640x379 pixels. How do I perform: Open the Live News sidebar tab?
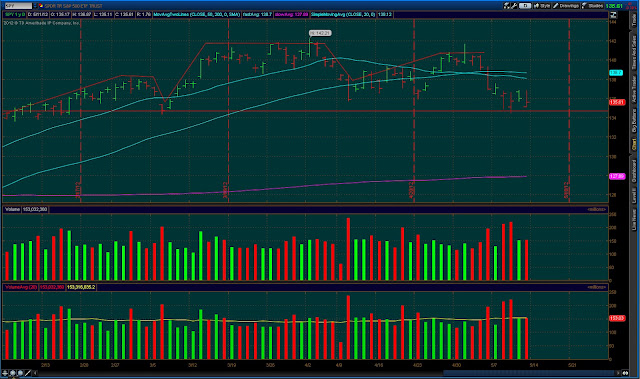click(634, 219)
